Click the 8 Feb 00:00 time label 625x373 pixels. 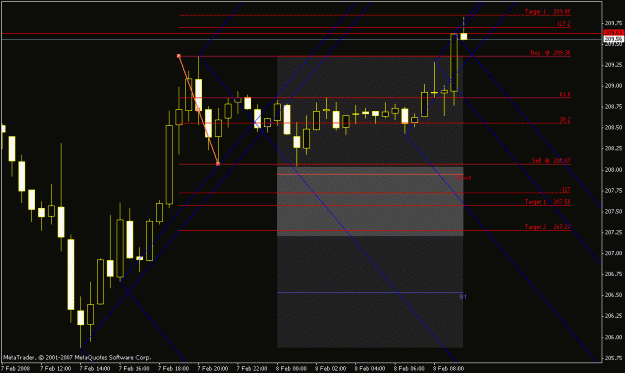click(x=291, y=369)
